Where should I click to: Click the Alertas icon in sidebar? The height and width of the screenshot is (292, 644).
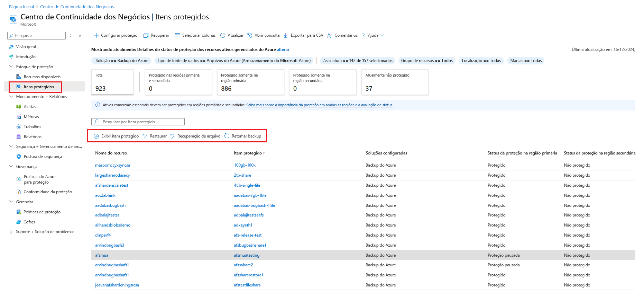click(x=19, y=107)
